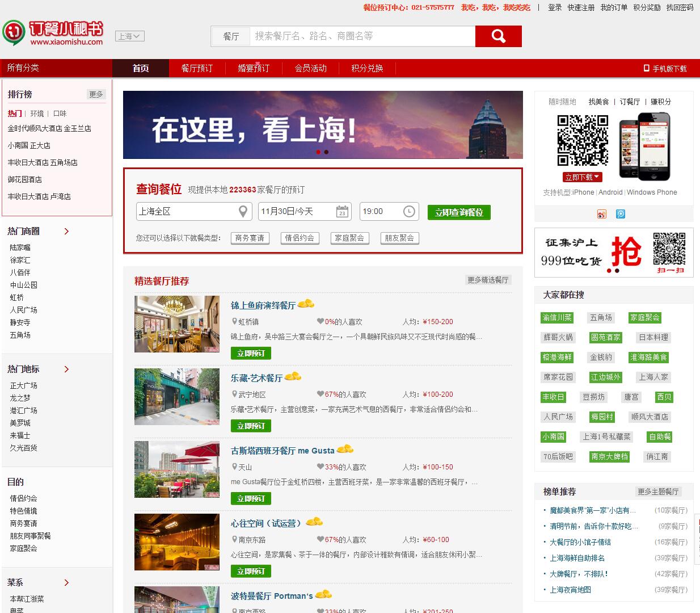Viewport: 700px width, 613px height.
Task: Open the 积分兑换 nav tab
Action: click(367, 68)
